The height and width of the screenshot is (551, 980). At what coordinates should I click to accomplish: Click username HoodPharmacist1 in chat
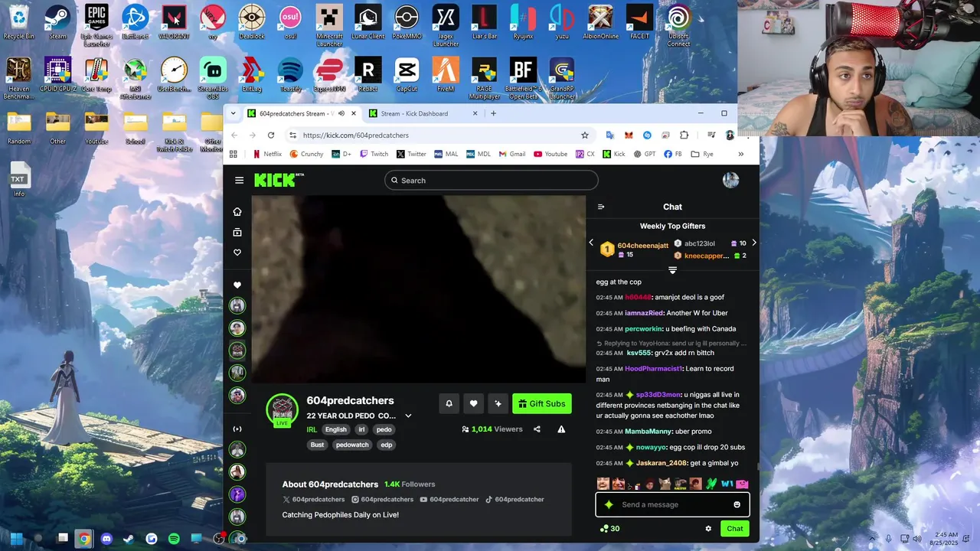click(x=653, y=369)
